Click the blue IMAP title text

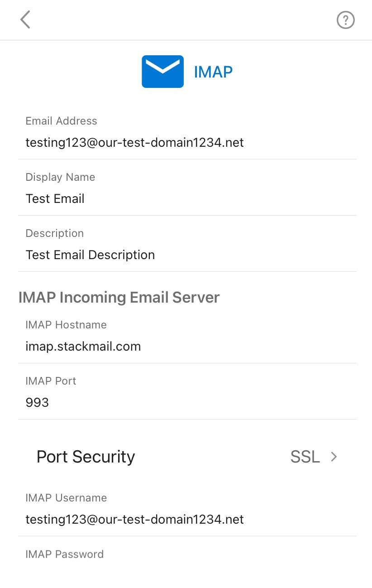point(213,72)
